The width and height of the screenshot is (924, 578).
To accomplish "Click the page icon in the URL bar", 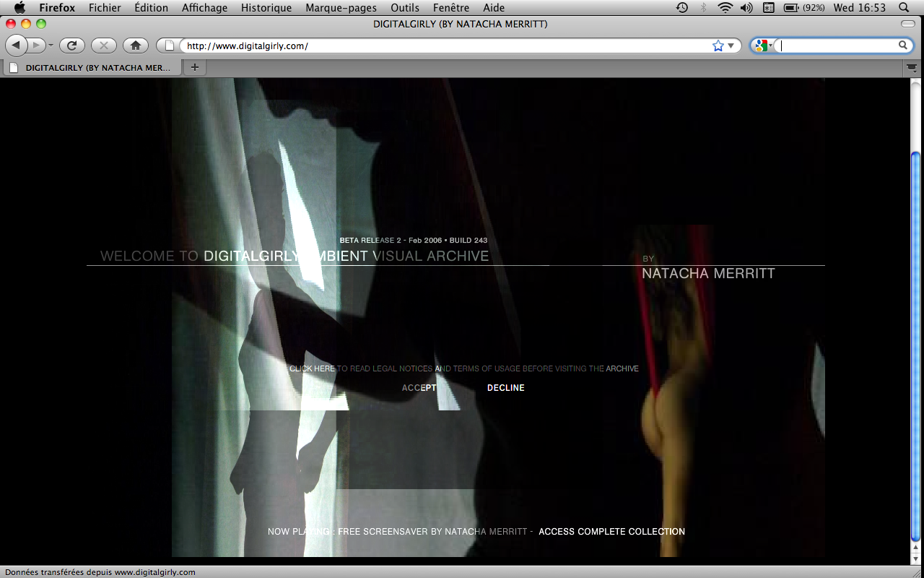I will (x=170, y=46).
